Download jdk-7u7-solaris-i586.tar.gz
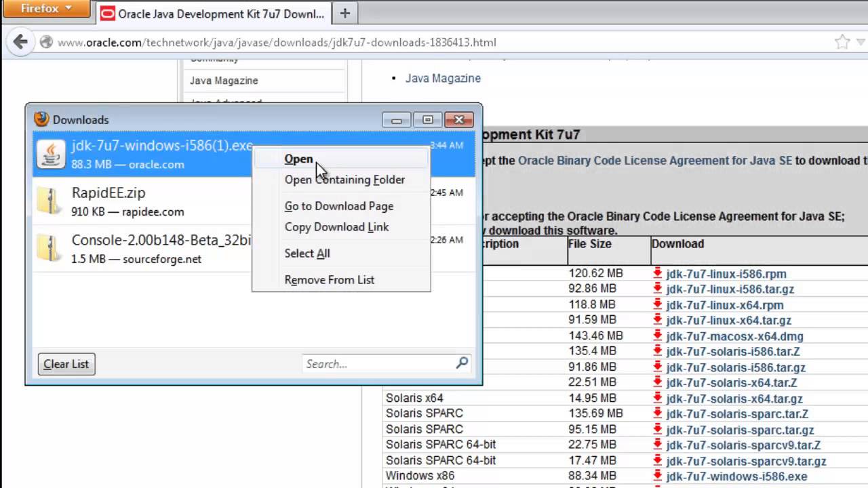 (x=736, y=367)
